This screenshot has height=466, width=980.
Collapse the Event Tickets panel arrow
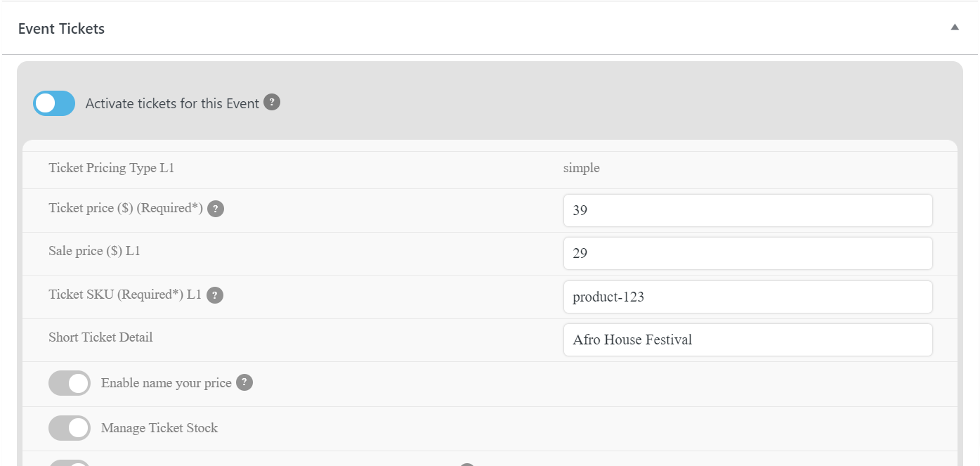[x=955, y=27]
